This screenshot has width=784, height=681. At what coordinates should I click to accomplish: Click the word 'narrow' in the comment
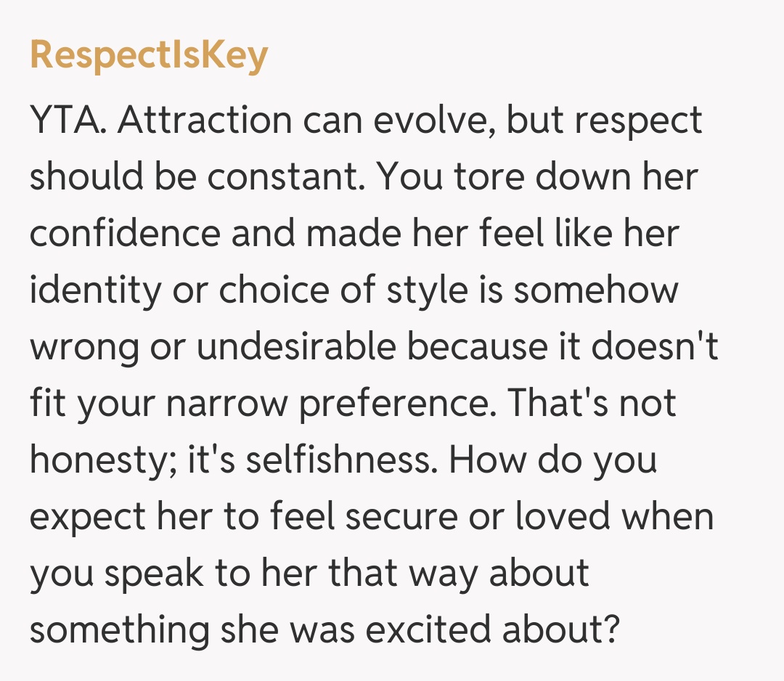tap(227, 404)
